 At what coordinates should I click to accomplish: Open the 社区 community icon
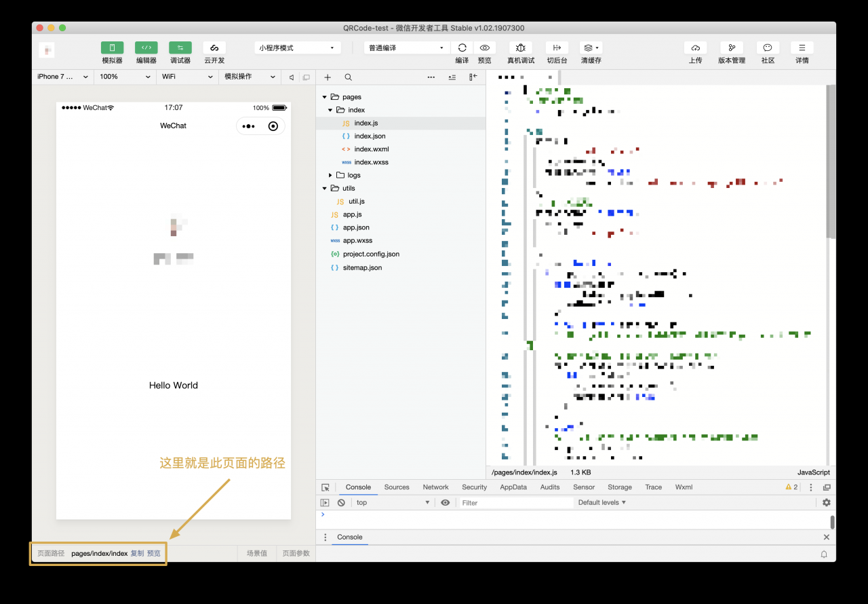pyautogui.click(x=768, y=48)
